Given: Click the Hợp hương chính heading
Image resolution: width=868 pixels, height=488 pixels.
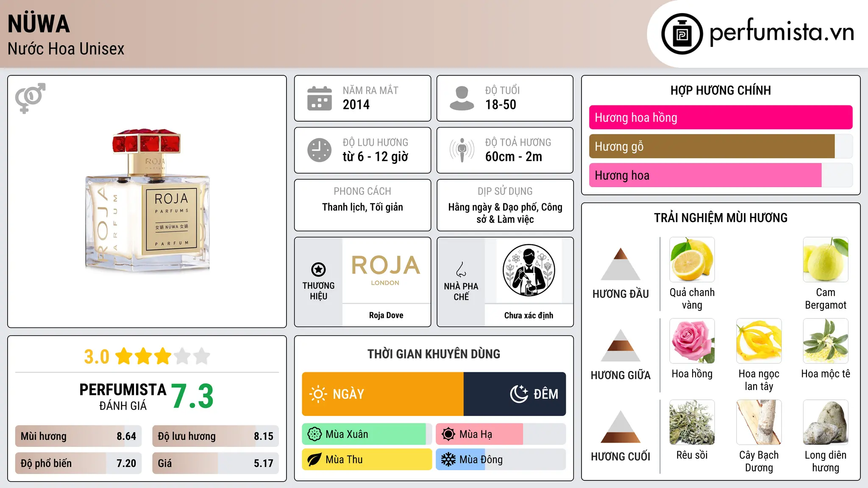Looking at the screenshot, I should pyautogui.click(x=721, y=90).
